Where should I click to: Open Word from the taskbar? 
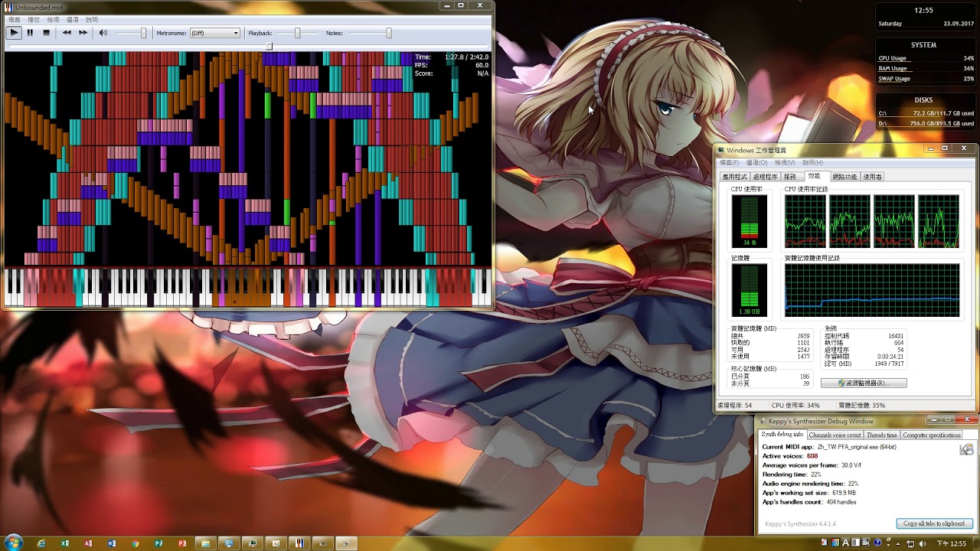(112, 543)
